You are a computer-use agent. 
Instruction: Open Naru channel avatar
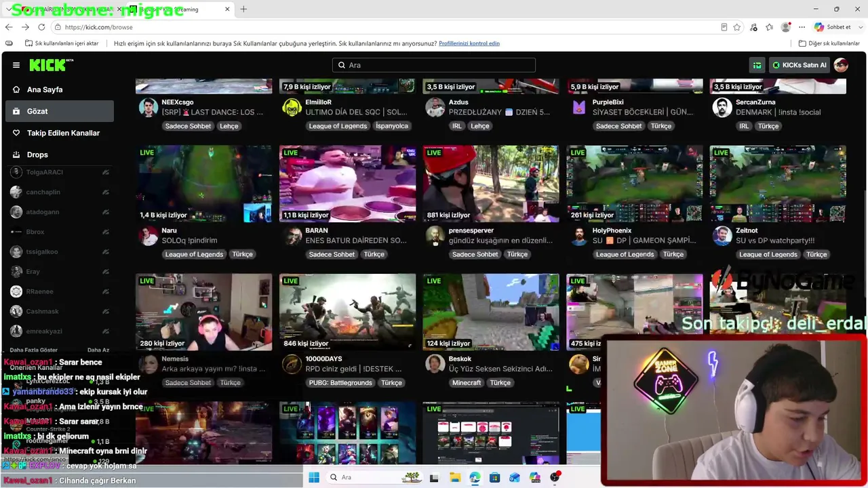coord(149,236)
